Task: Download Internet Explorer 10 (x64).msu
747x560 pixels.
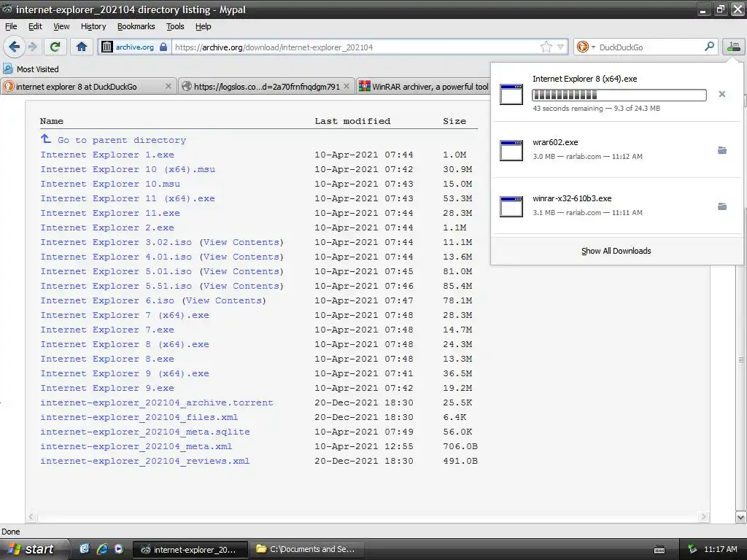Action: pyautogui.click(x=128, y=169)
